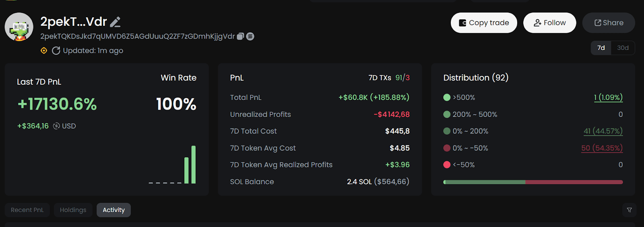Open the Recent PnL tab
Image resolution: width=644 pixels, height=227 pixels.
tap(27, 210)
